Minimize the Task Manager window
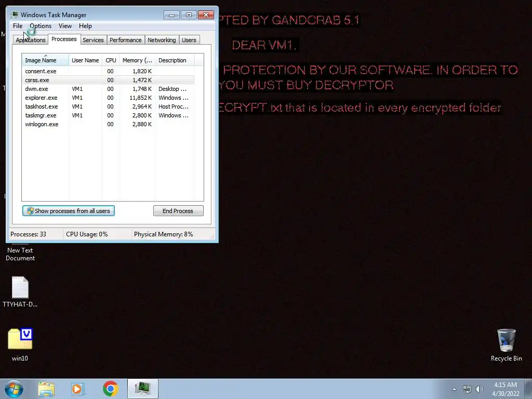Screen dimensions: 532x399 171,15
